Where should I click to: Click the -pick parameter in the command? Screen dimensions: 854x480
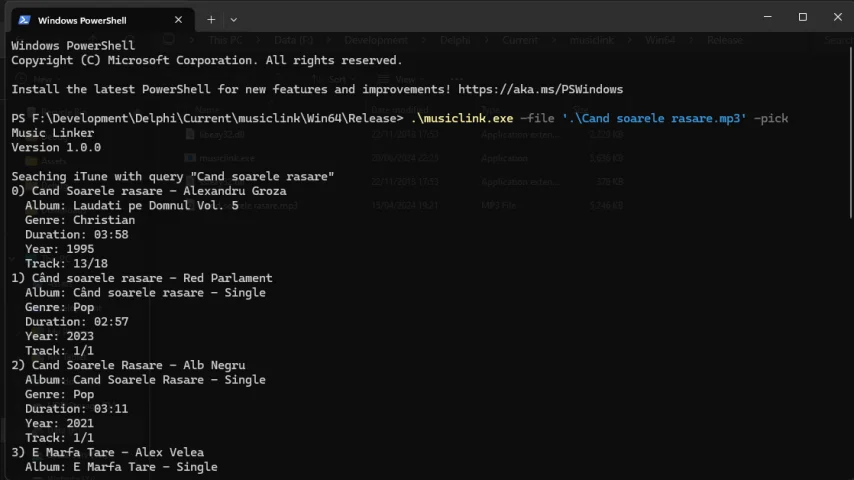[771, 118]
